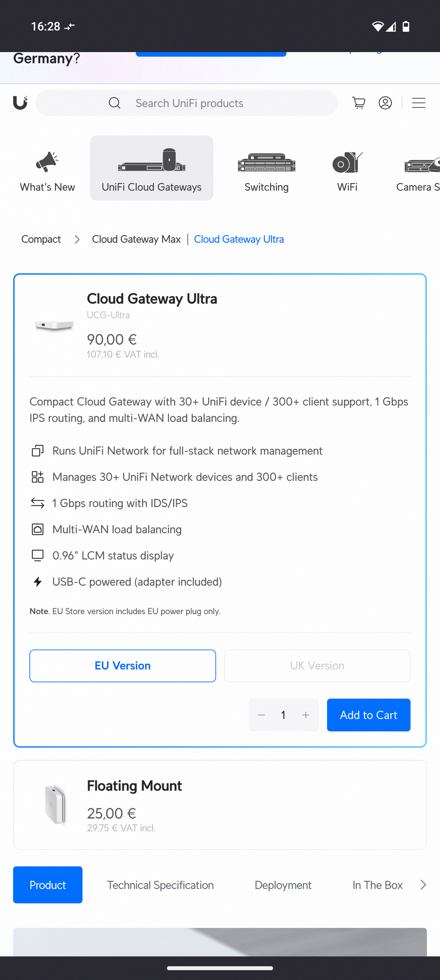Open the user account icon
Viewport: 440px width, 980px height.
385,103
